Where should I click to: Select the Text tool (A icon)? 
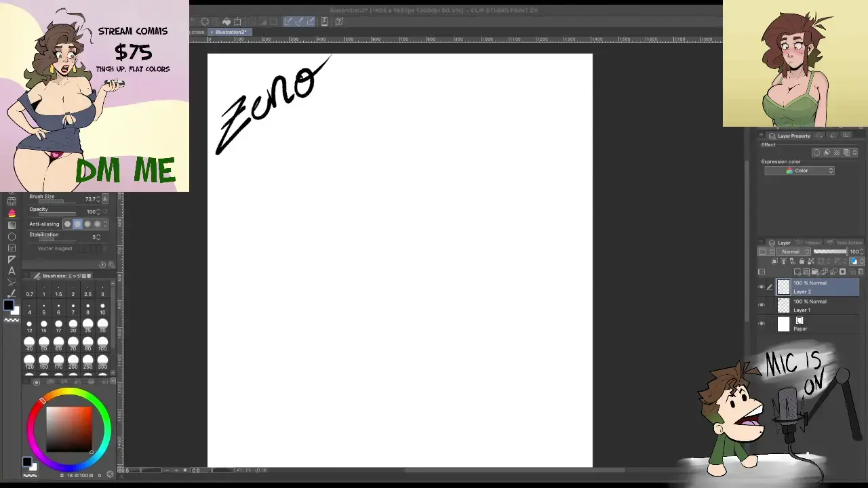[12, 270]
